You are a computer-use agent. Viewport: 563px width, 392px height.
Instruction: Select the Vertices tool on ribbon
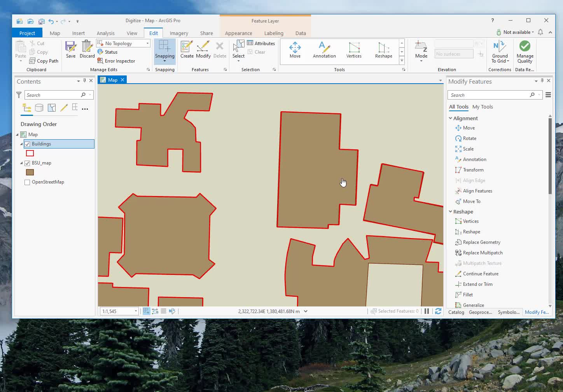pos(354,50)
